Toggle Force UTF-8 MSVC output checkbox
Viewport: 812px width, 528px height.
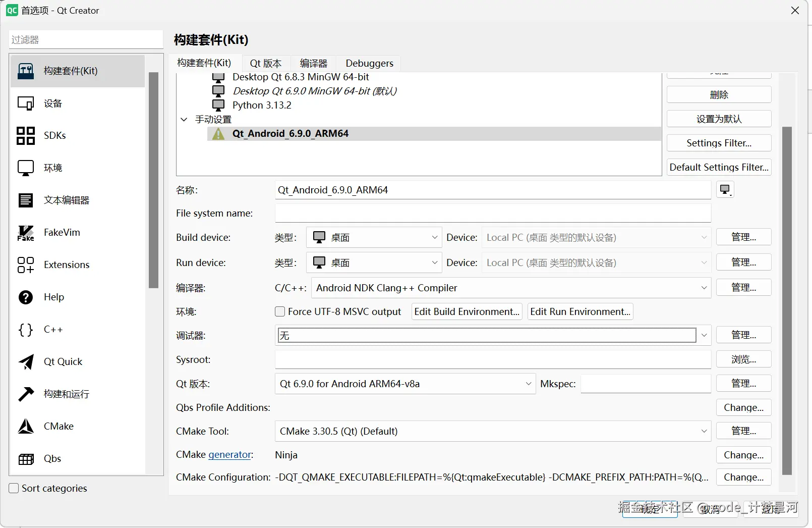click(280, 312)
